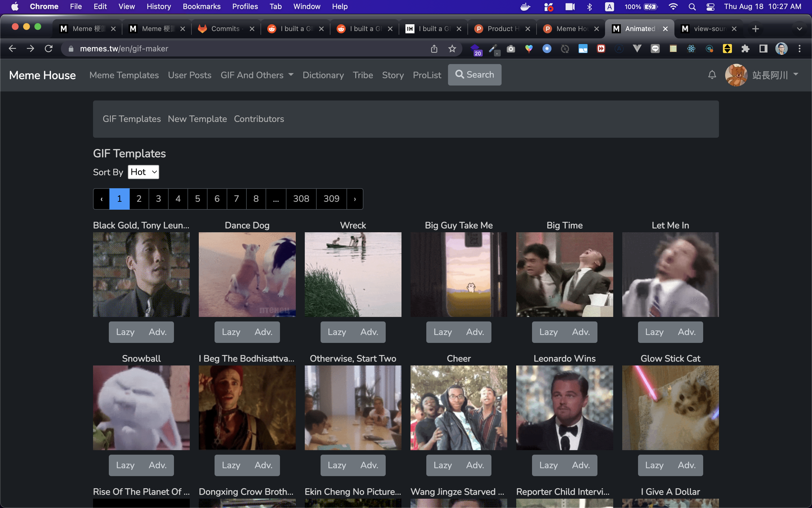This screenshot has height=508, width=812.
Task: Bookmark this page with the star icon
Action: (452, 49)
